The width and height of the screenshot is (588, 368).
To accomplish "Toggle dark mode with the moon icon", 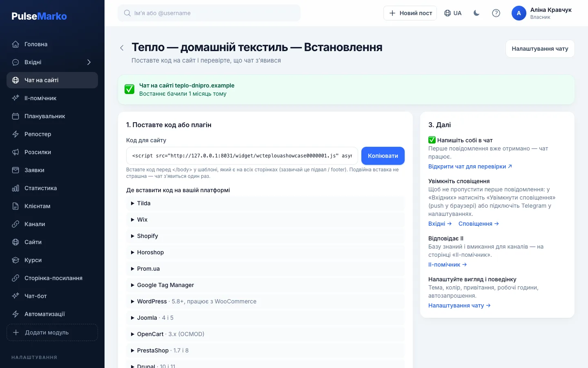I will pyautogui.click(x=477, y=13).
